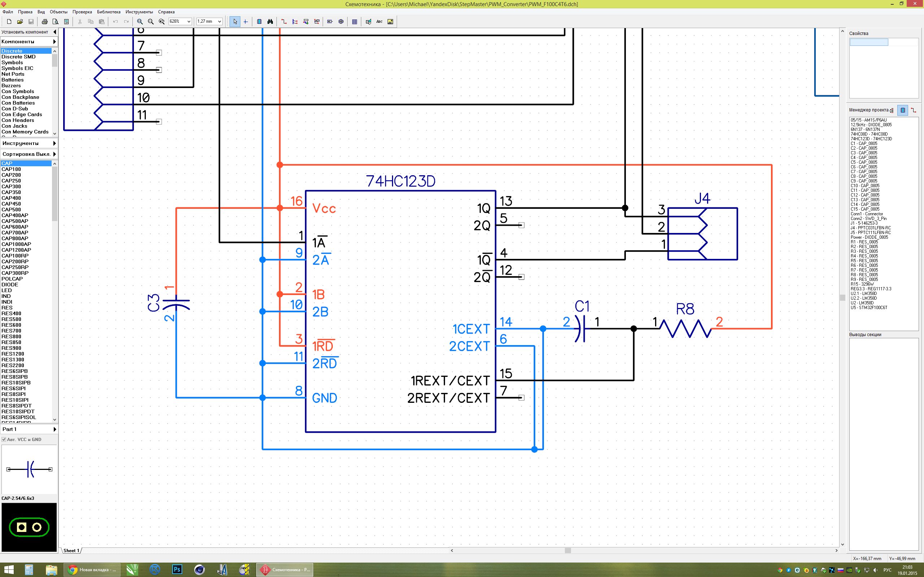924x577 pixels.
Task: Click the Insert Picture icon
Action: coord(390,22)
